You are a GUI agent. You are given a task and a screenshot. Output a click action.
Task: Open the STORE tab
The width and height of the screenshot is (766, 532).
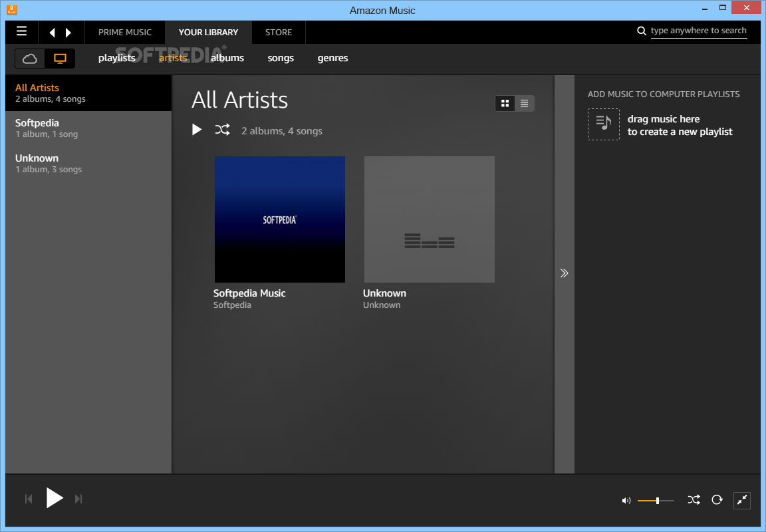[279, 32]
